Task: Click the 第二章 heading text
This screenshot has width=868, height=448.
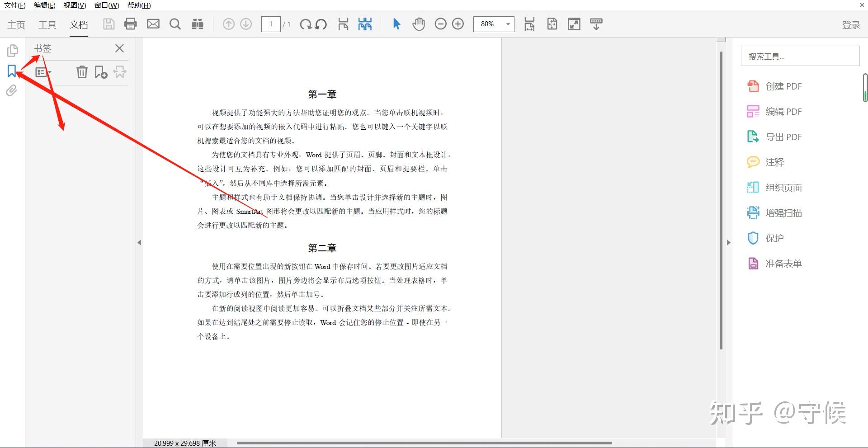Action: pos(322,248)
